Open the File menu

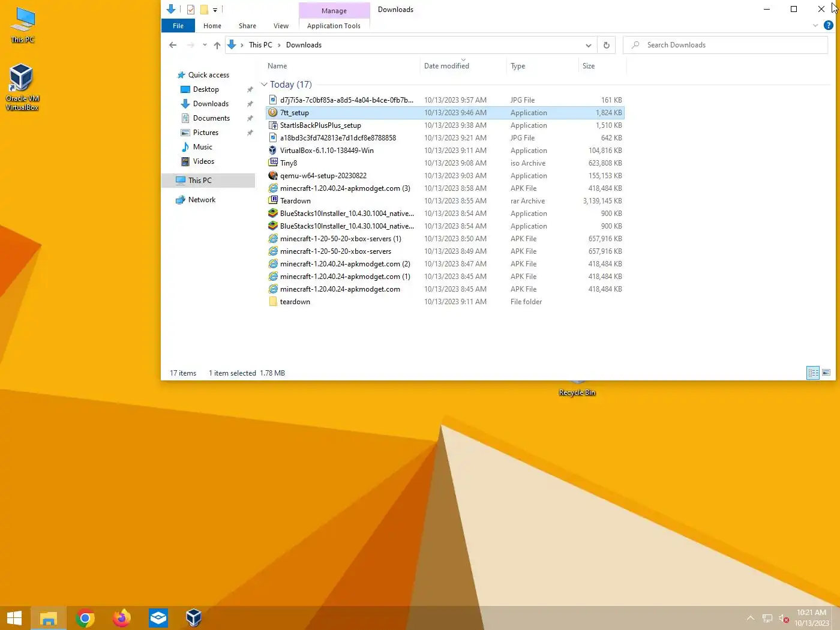tap(178, 26)
